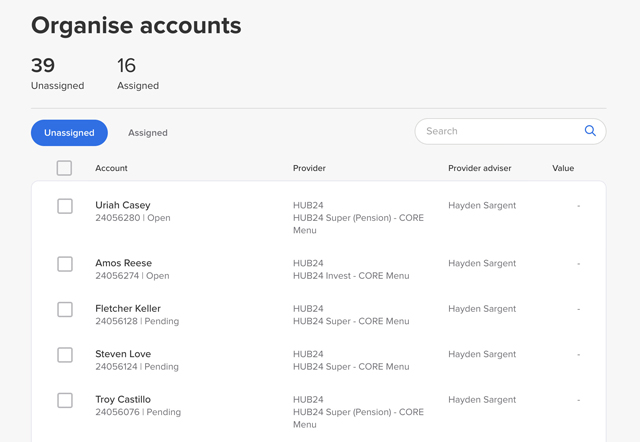This screenshot has height=442, width=640.
Task: Enable the Troy Castillo checkbox
Action: (x=65, y=400)
